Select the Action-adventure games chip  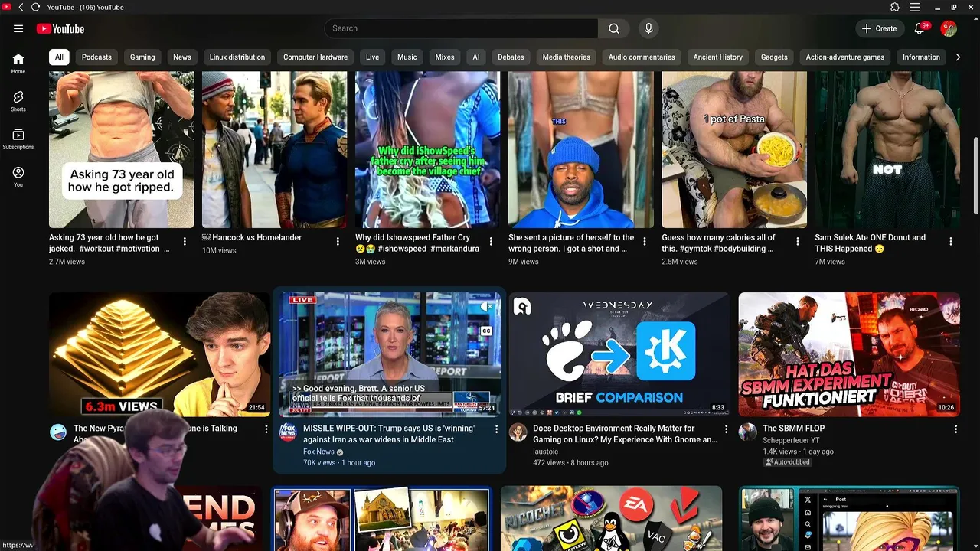point(845,57)
